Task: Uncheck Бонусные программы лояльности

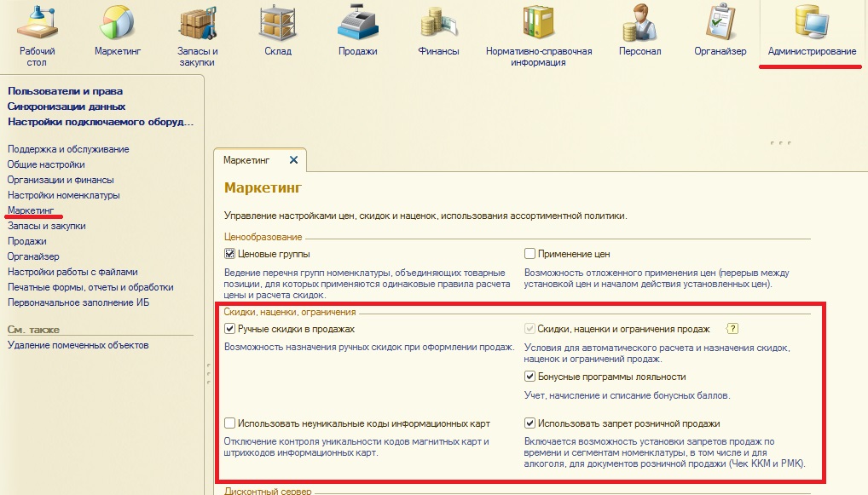Action: point(529,377)
